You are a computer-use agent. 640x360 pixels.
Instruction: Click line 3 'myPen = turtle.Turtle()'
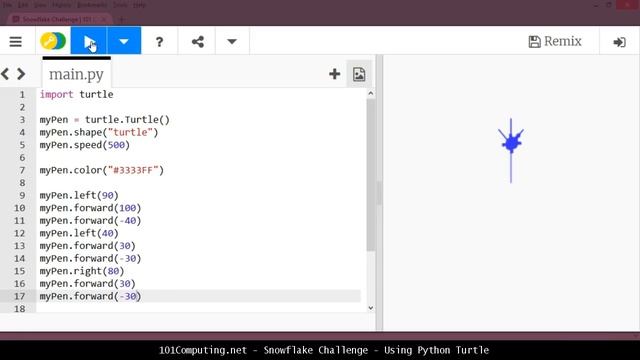point(104,120)
